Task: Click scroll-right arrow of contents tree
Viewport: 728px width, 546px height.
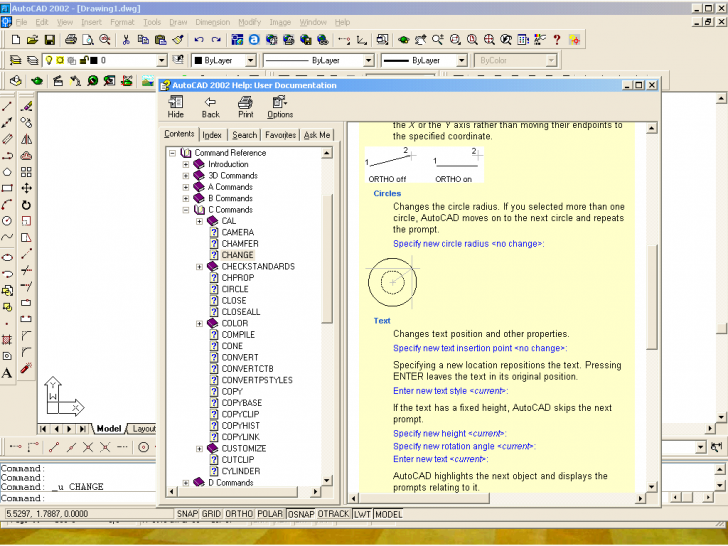Action: tap(315, 491)
